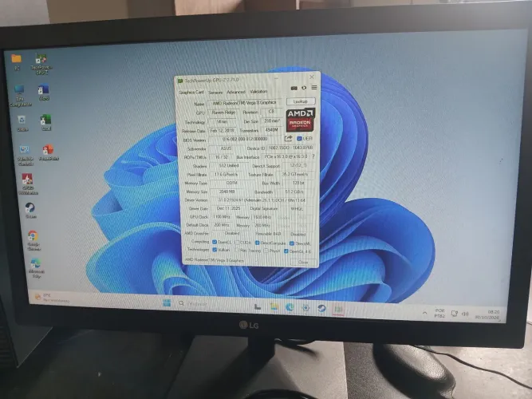Click the POR PTB2 language indicator
This screenshot has height=399, width=532.
click(x=439, y=313)
